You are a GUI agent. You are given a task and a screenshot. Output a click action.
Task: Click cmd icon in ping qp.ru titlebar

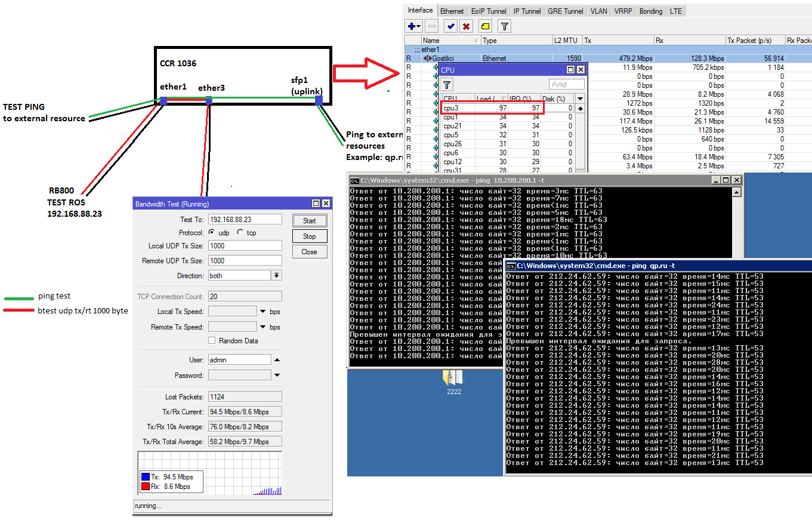click(511, 266)
